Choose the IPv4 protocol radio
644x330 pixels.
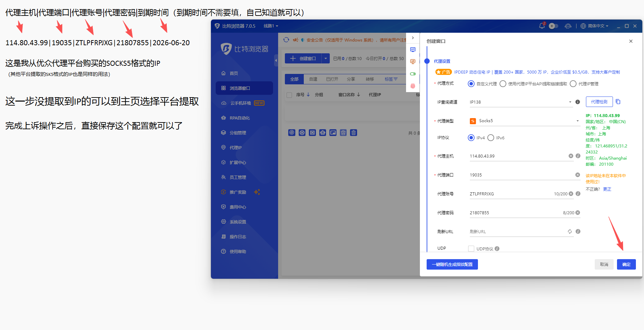pyautogui.click(x=471, y=138)
